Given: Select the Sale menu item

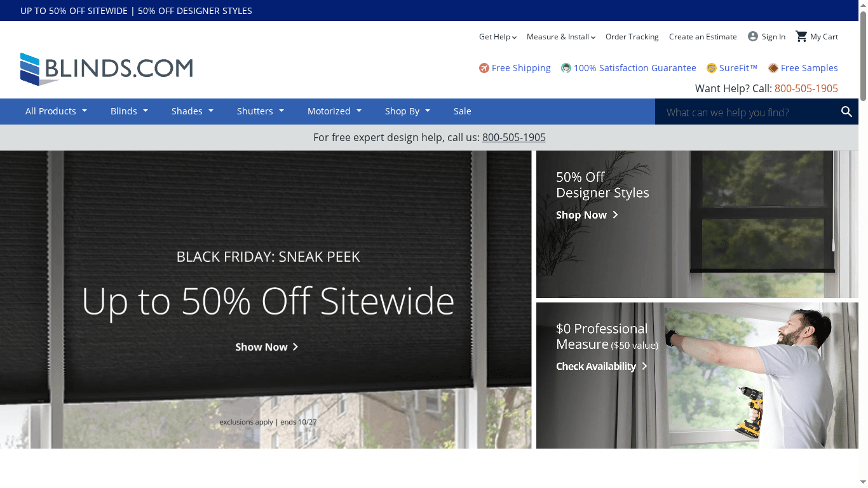Looking at the screenshot, I should pos(462,111).
